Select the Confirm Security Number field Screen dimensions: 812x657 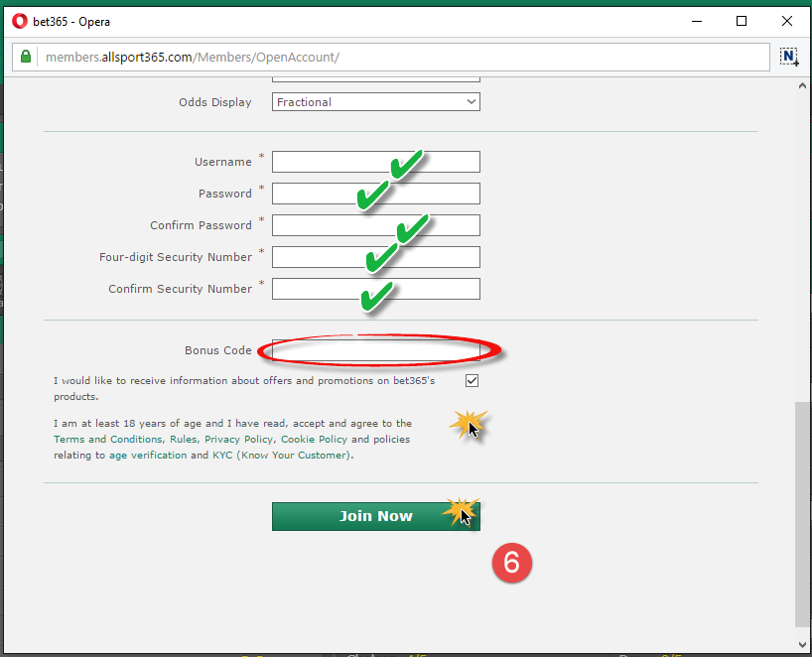[376, 289]
